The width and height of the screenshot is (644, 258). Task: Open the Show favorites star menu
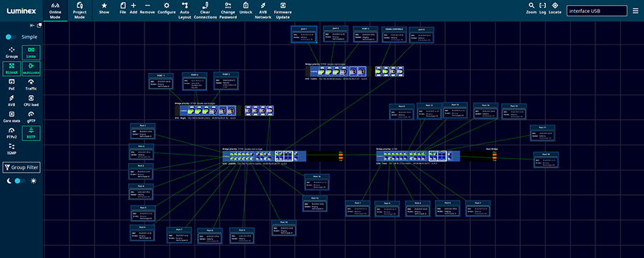[x=104, y=8]
